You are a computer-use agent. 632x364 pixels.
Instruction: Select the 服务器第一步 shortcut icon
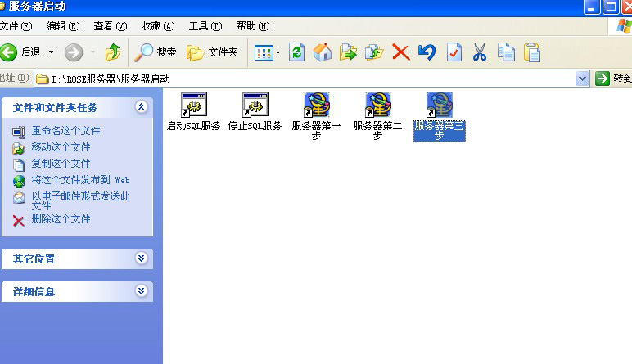316,106
